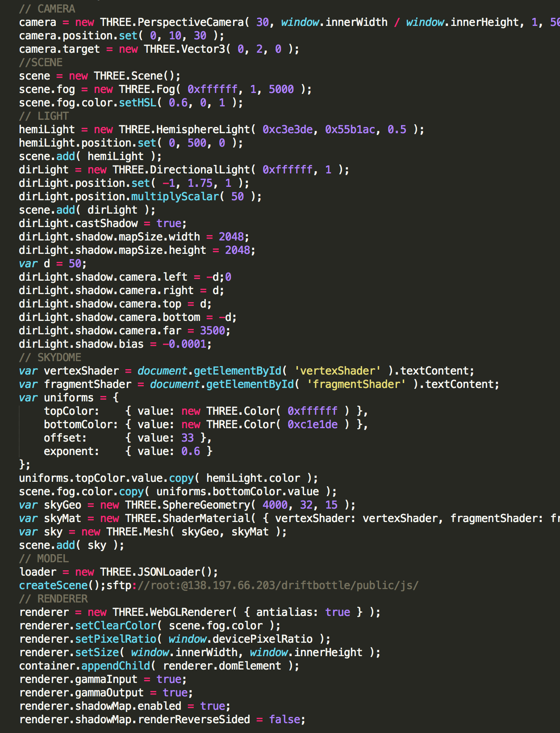
Task: Click 'dirLight.shadow.camera.bottom' line
Action: coord(128,317)
